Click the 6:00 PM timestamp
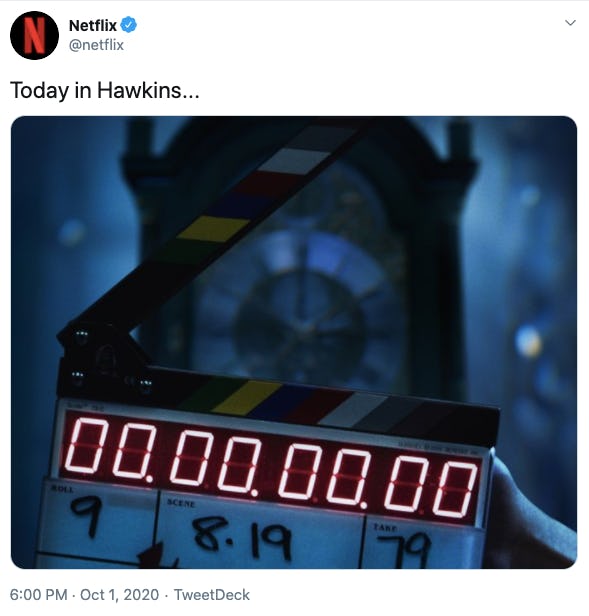Image resolution: width=589 pixels, height=616 pixels. coord(39,595)
